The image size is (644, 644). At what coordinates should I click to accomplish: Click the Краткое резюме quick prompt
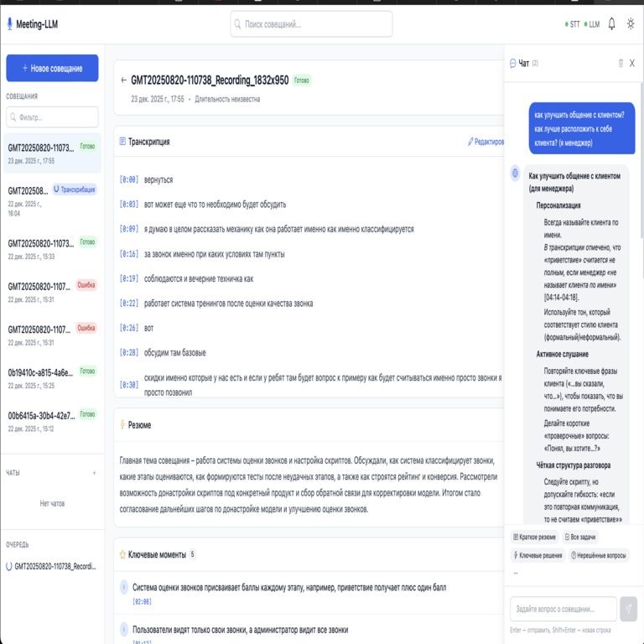point(534,537)
